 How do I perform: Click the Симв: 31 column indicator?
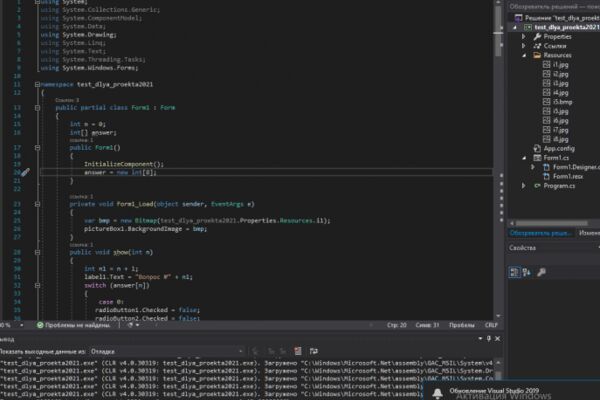pyautogui.click(x=427, y=325)
